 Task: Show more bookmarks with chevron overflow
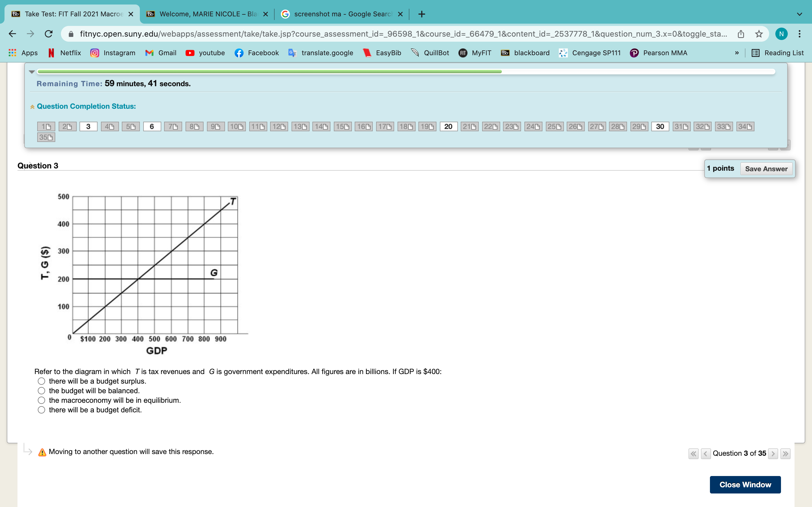737,53
